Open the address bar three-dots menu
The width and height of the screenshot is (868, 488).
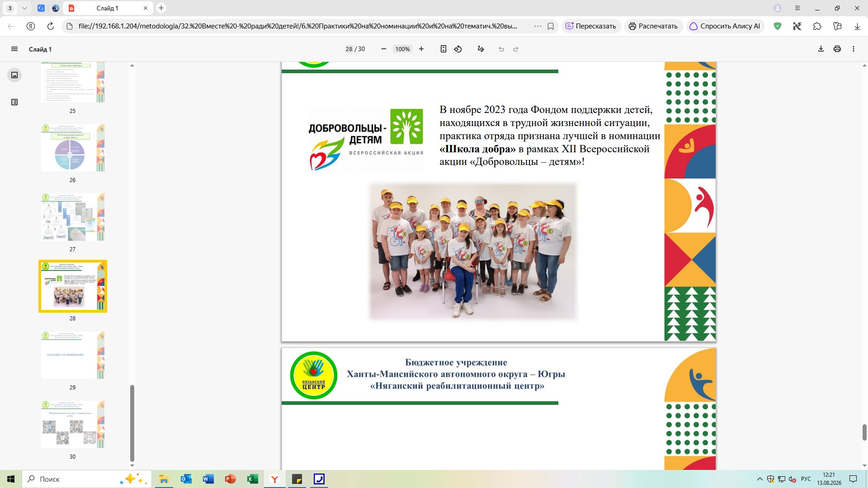click(538, 26)
